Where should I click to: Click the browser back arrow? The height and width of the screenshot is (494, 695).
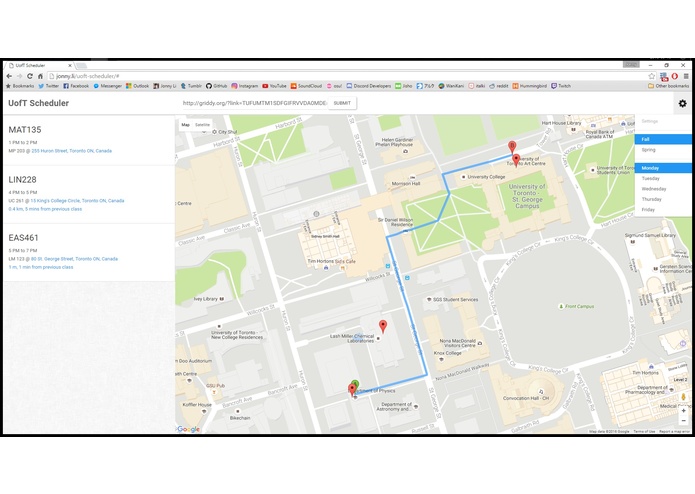9,76
